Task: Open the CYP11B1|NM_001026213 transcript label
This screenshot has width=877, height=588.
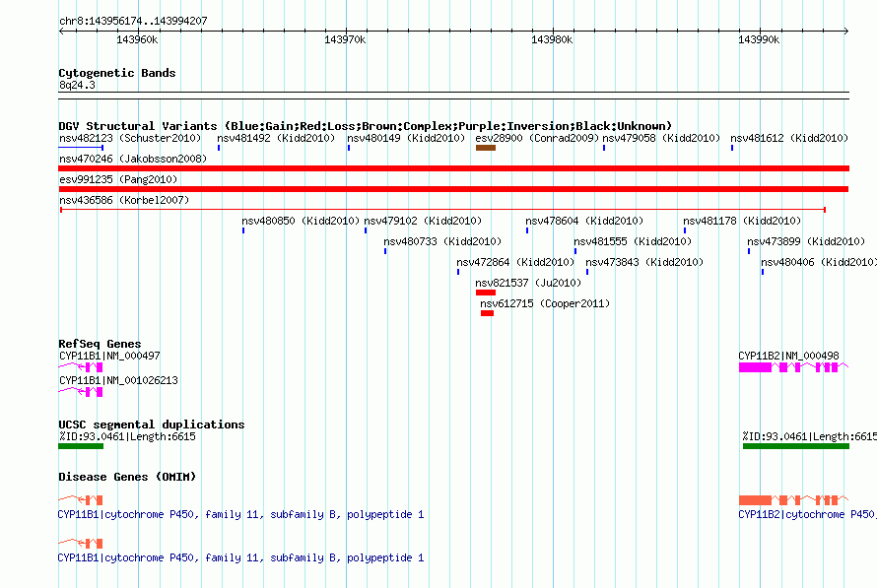Action: (x=118, y=380)
